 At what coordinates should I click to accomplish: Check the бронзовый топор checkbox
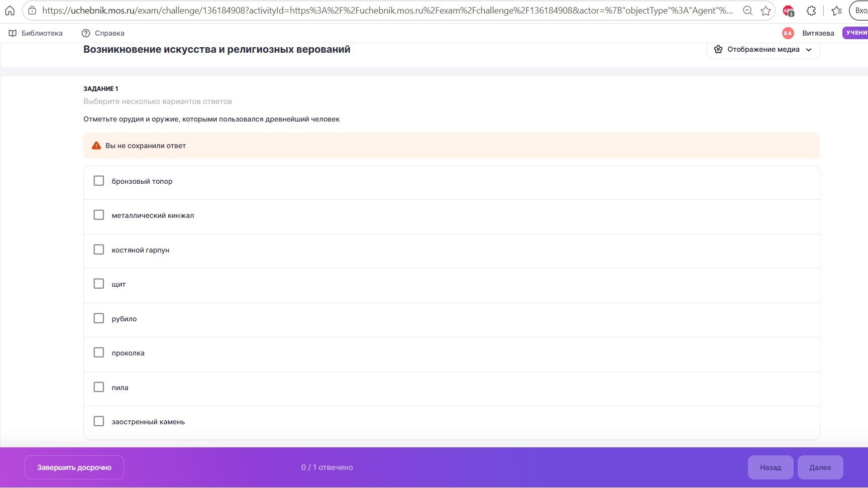(99, 181)
